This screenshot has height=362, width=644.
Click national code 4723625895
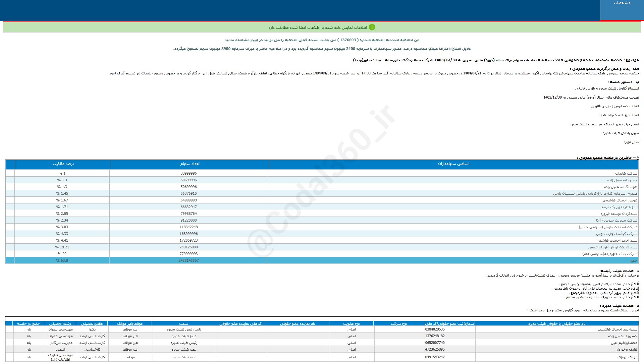click(x=435, y=350)
